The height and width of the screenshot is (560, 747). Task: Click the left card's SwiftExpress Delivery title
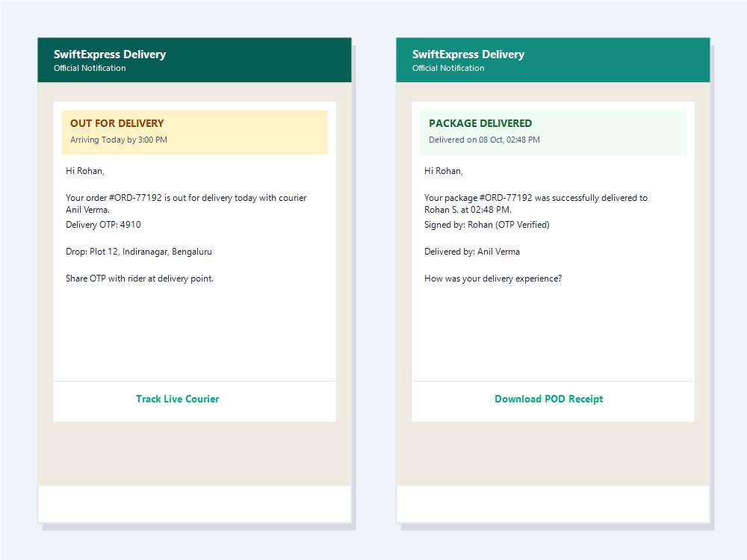110,55
